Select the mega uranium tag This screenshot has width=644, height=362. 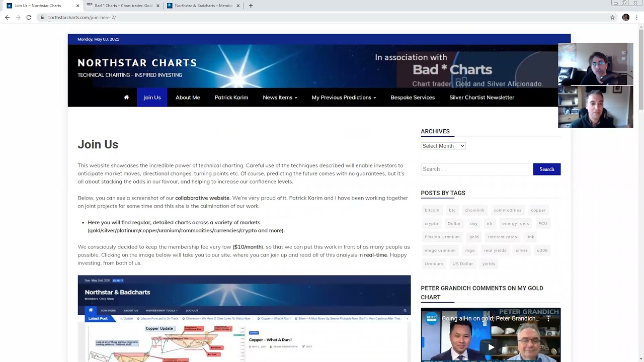click(x=440, y=250)
